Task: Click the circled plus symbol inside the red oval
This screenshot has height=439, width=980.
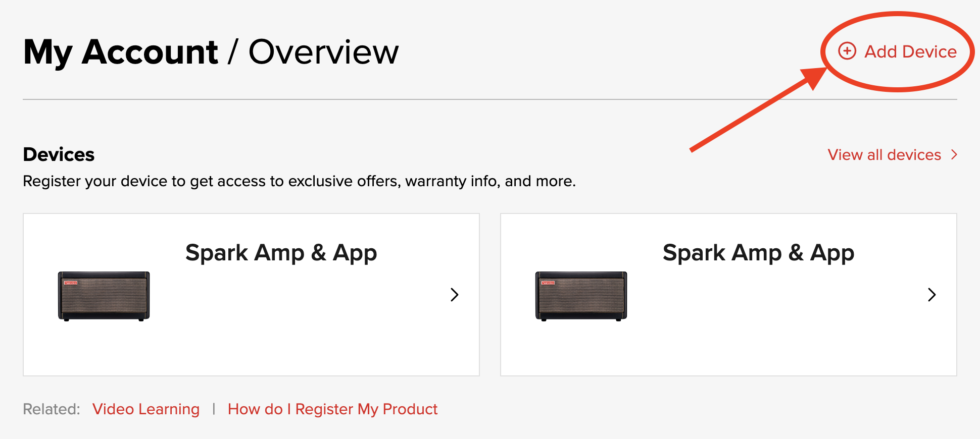Action: pos(848,51)
